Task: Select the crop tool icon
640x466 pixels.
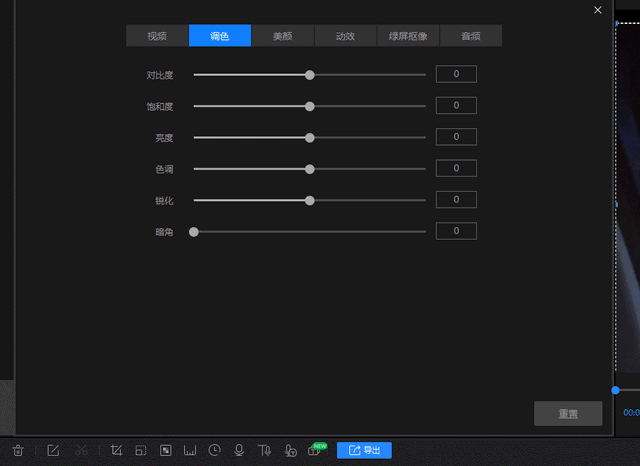Action: [x=116, y=450]
